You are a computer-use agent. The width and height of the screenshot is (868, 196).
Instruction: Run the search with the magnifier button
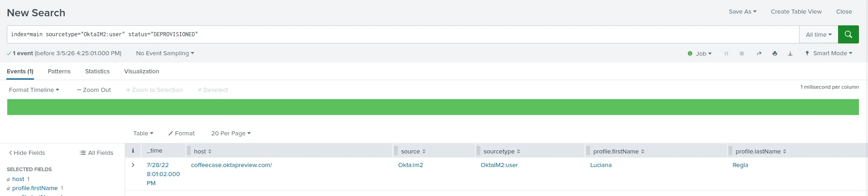pos(848,34)
